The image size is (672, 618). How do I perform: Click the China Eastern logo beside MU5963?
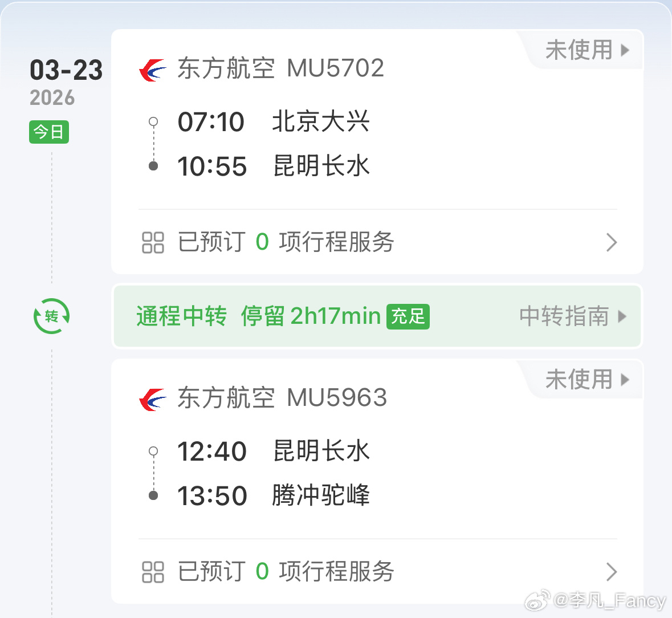[x=153, y=398]
